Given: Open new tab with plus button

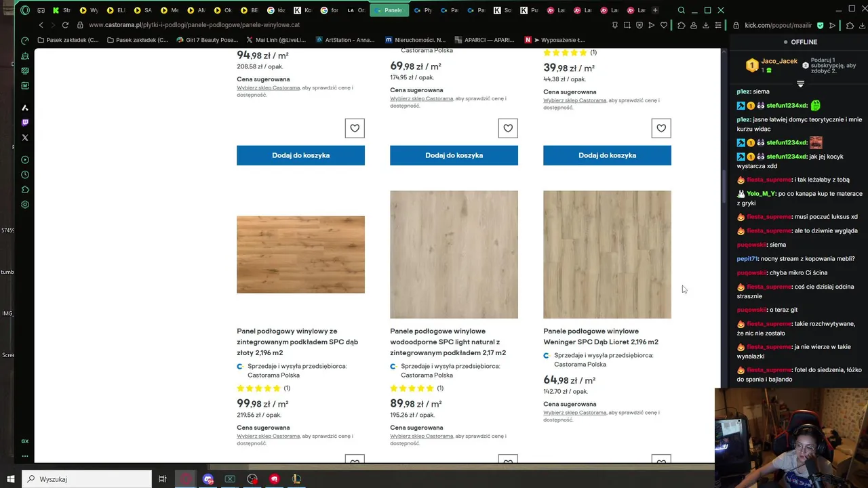Looking at the screenshot, I should click(655, 10).
